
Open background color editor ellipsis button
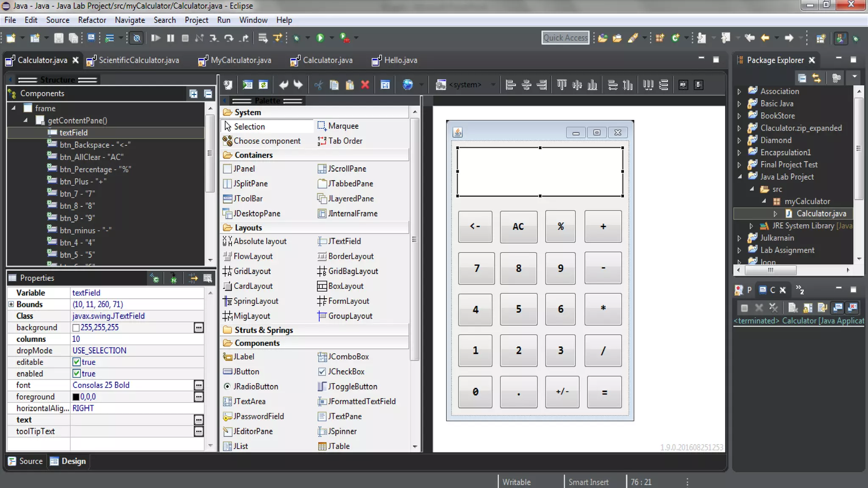click(x=199, y=327)
